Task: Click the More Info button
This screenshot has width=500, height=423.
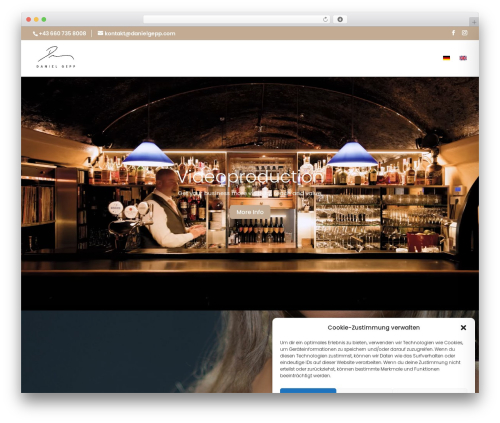Action: [250, 212]
